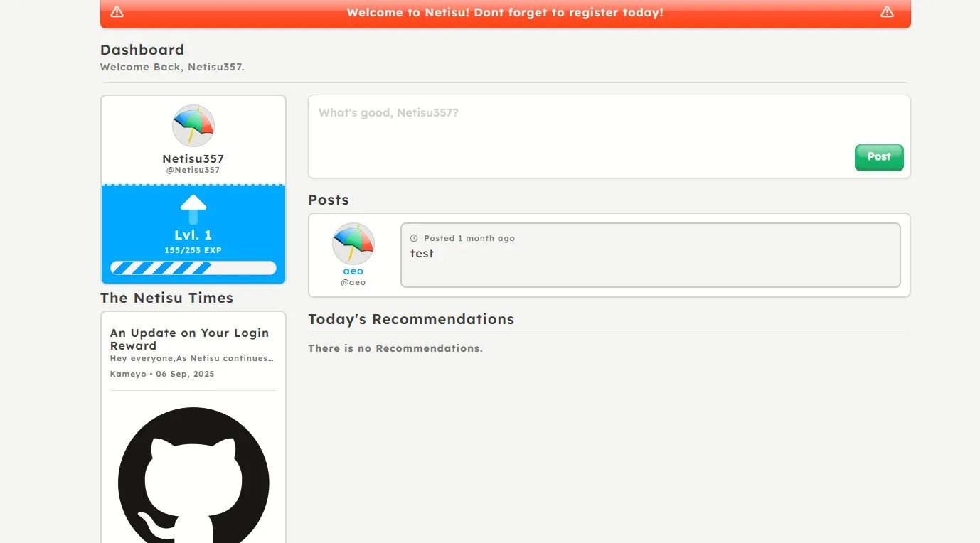This screenshot has height=543, width=980.
Task: Click the Netisu357 umbrella profile avatar
Action: 193,126
